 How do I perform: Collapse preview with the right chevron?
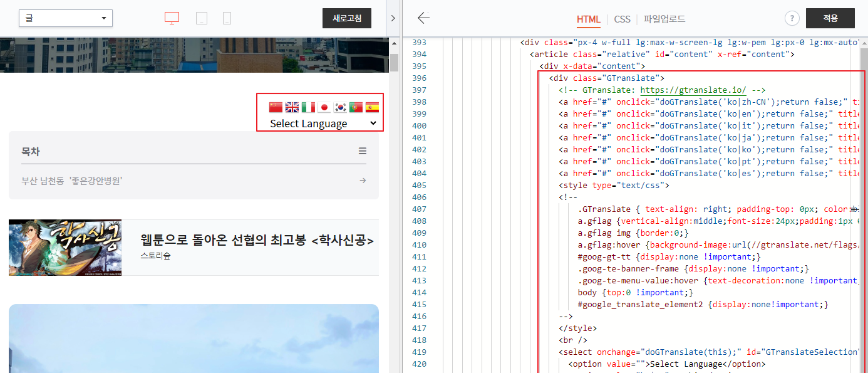[x=393, y=18]
